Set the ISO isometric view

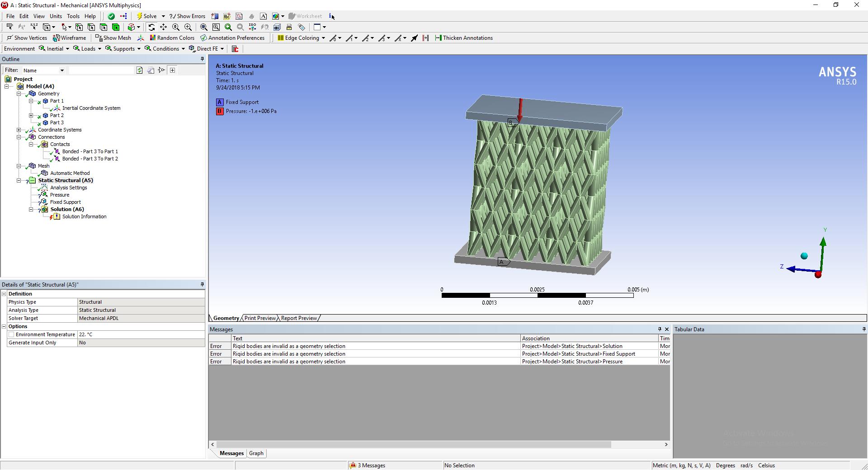[x=252, y=27]
